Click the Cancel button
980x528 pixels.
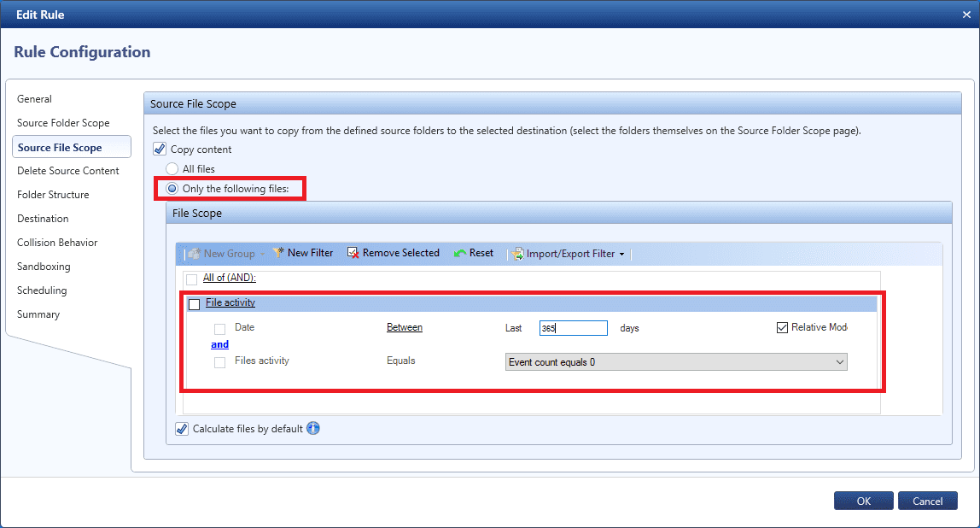click(x=927, y=501)
